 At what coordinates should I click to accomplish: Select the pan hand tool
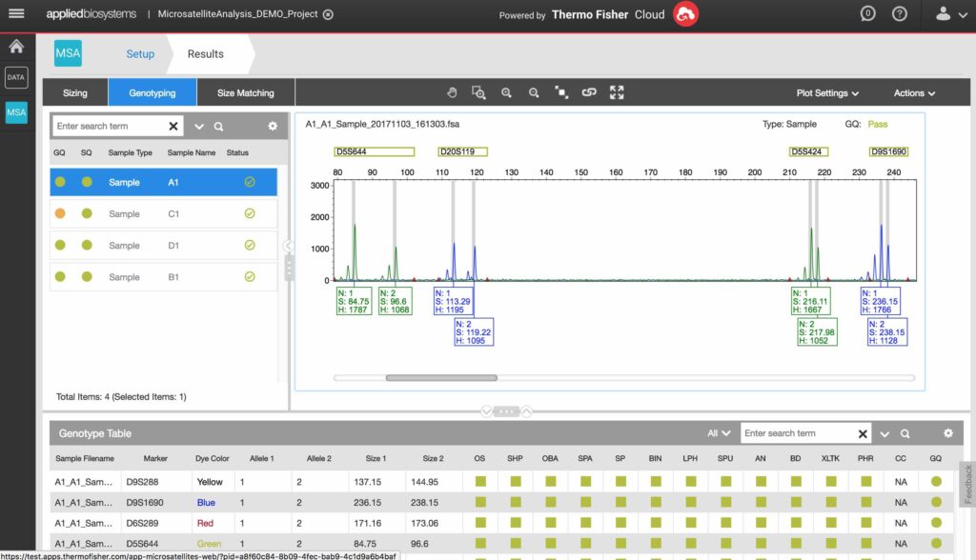453,93
